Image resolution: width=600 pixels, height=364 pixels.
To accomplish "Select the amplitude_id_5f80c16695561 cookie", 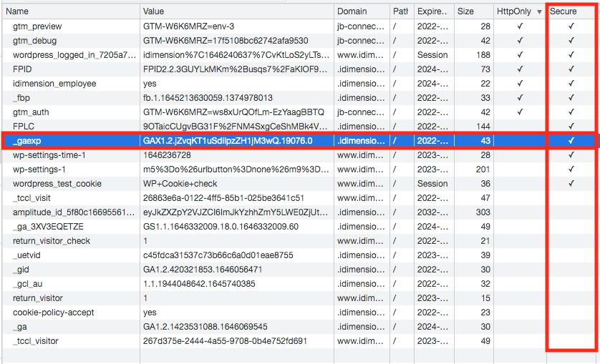I will pos(74,212).
